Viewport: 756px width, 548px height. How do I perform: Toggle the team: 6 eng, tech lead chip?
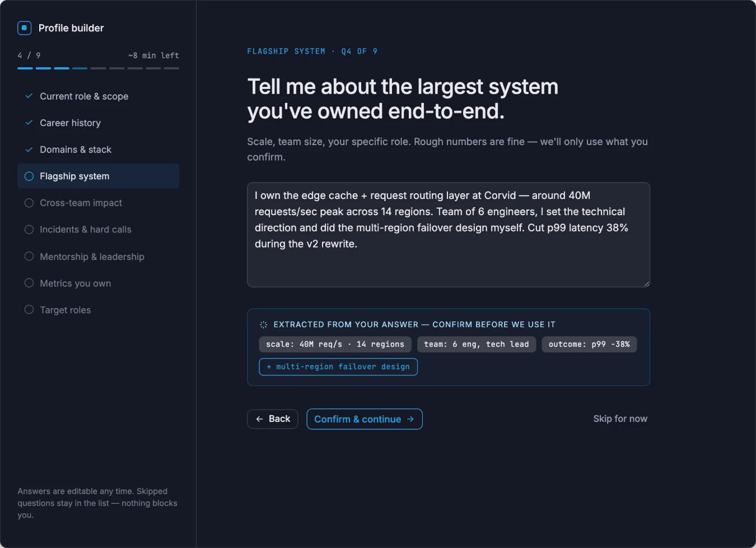tap(477, 344)
